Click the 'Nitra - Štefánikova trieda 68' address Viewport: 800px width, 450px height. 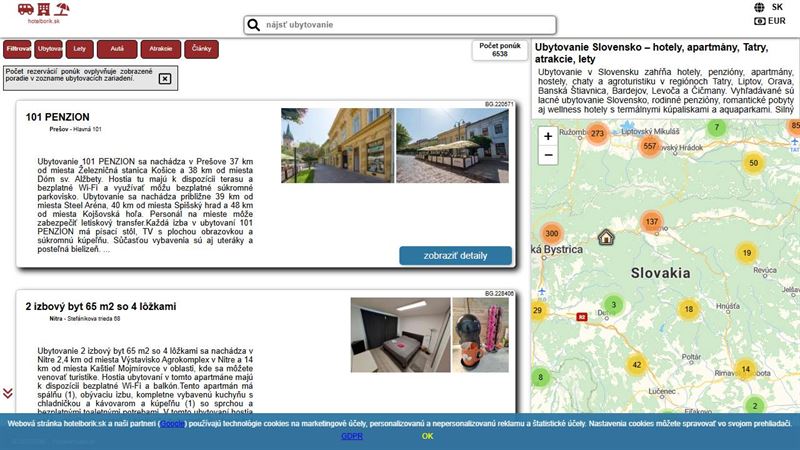(x=85, y=318)
